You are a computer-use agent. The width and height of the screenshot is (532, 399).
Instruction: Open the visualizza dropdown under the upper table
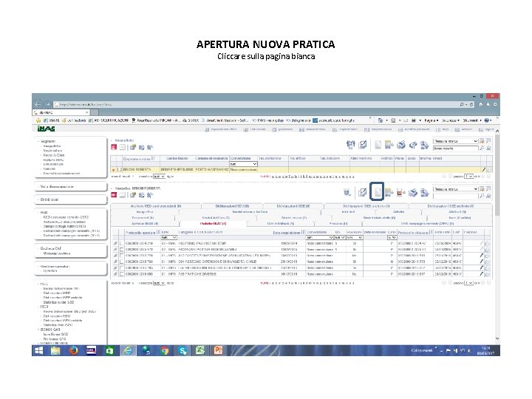pyautogui.click(x=159, y=177)
